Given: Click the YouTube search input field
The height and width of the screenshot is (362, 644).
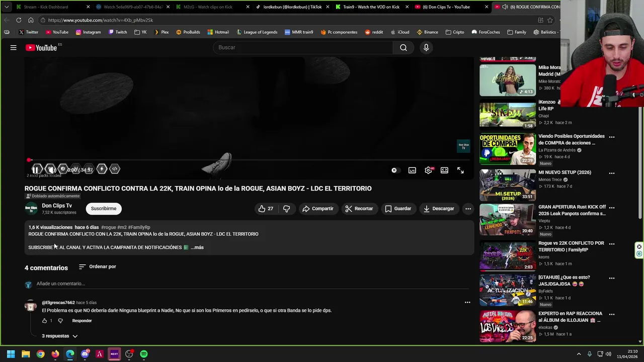Looking at the screenshot, I should tap(302, 47).
